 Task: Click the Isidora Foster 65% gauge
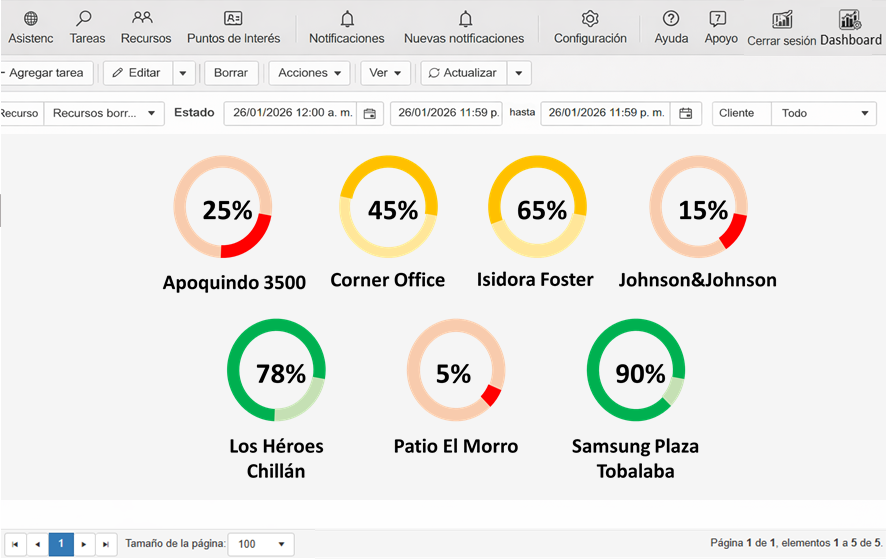(537, 207)
